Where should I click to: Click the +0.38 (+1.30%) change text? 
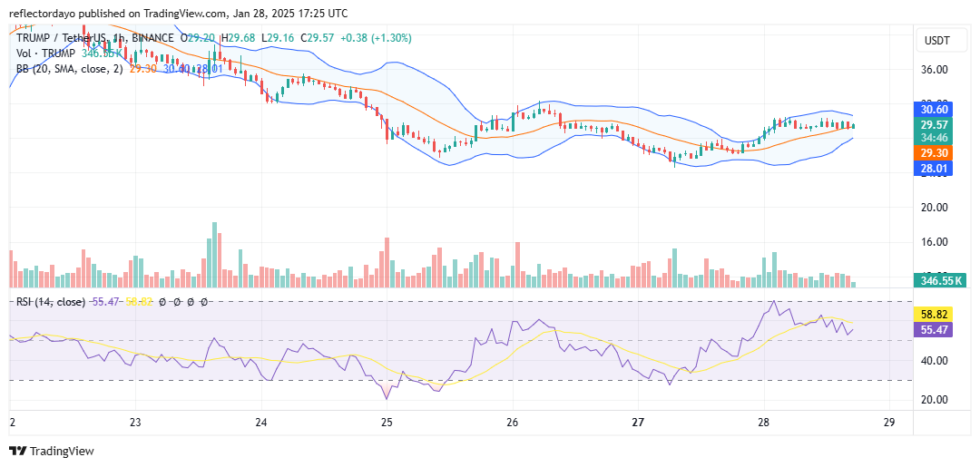pos(376,38)
